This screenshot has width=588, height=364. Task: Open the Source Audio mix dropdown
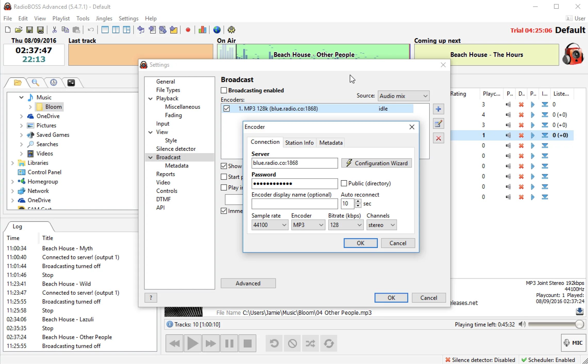pos(403,96)
